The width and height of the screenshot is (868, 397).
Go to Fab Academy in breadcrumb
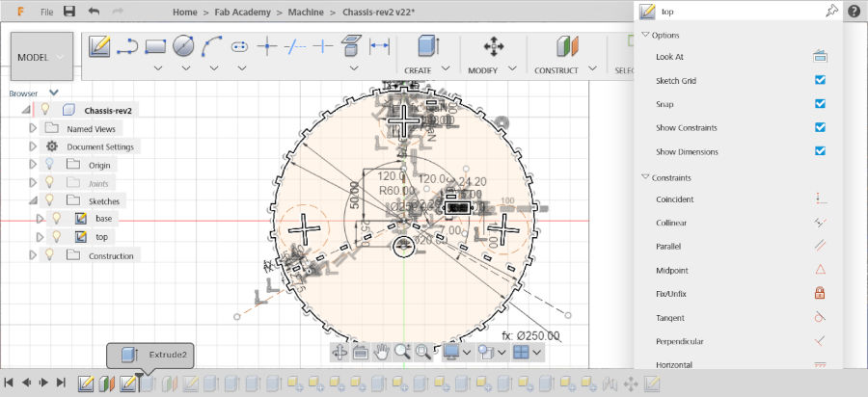point(242,12)
